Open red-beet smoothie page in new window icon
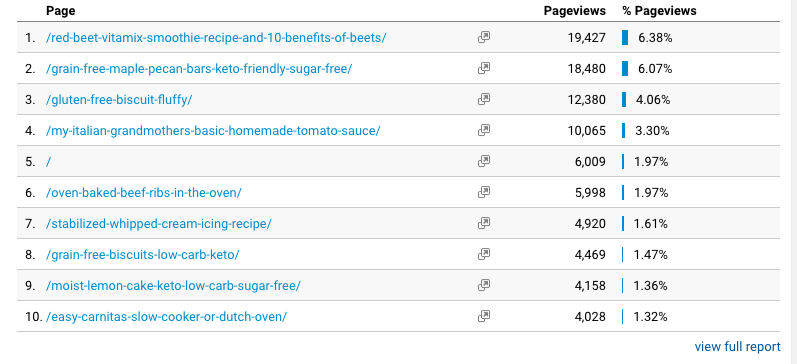Screen dimensions: 797x364 (x=484, y=37)
